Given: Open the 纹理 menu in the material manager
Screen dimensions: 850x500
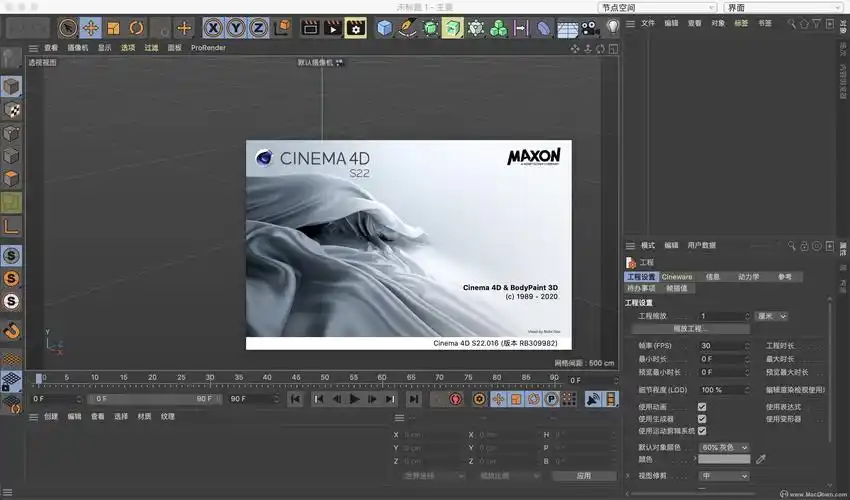Looking at the screenshot, I should coord(168,416).
